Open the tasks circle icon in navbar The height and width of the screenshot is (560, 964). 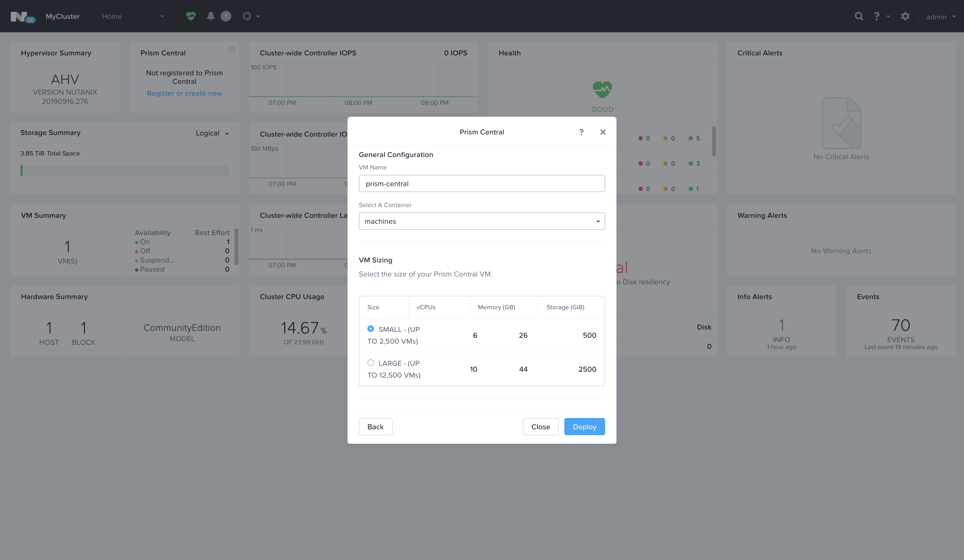click(247, 16)
